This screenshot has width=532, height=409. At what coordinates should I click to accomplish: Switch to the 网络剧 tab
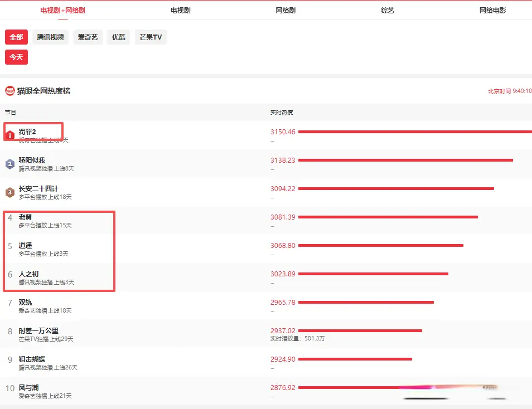[x=286, y=11]
